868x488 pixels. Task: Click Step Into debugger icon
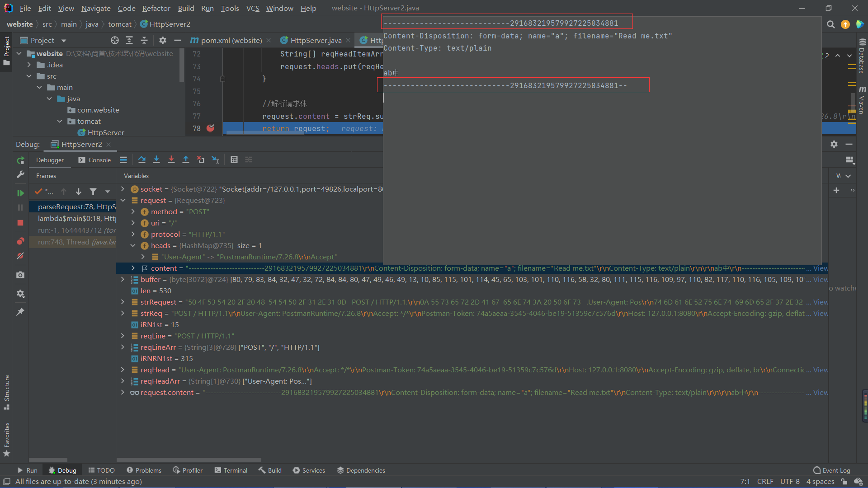156,160
